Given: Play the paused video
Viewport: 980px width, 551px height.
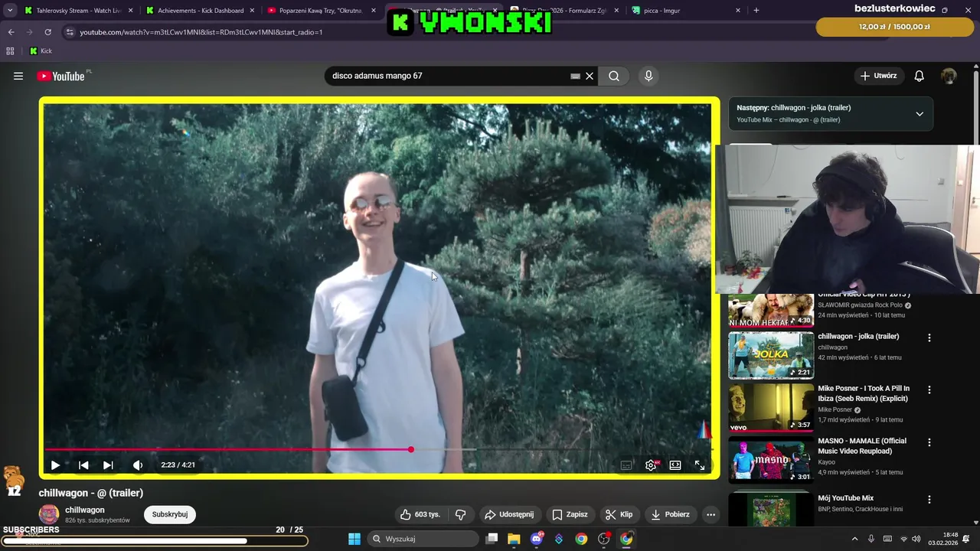Looking at the screenshot, I should 55,465.
